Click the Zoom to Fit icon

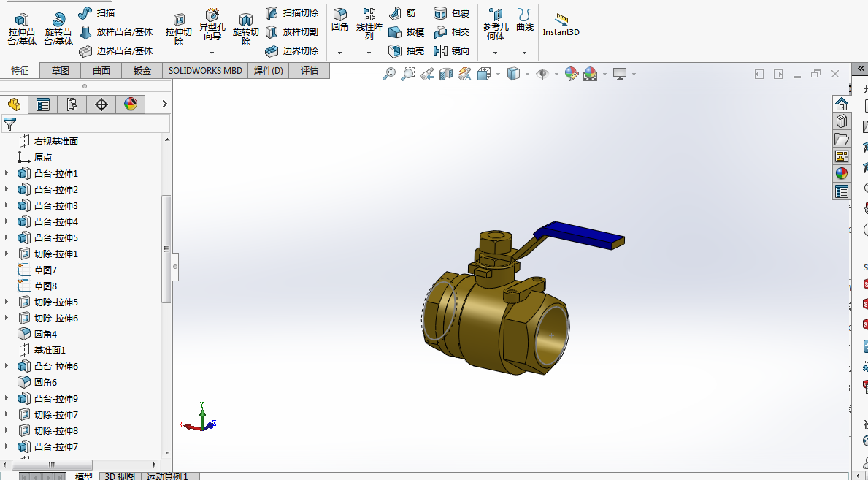tap(389, 74)
